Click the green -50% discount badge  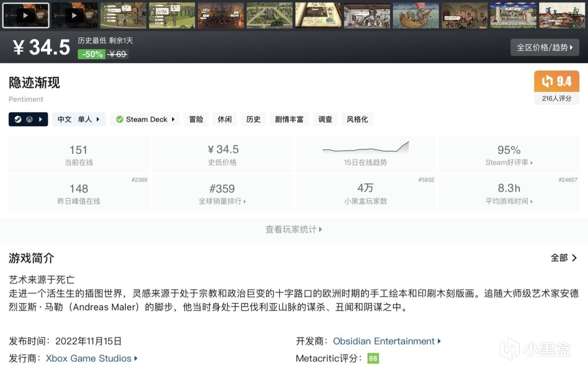click(92, 54)
